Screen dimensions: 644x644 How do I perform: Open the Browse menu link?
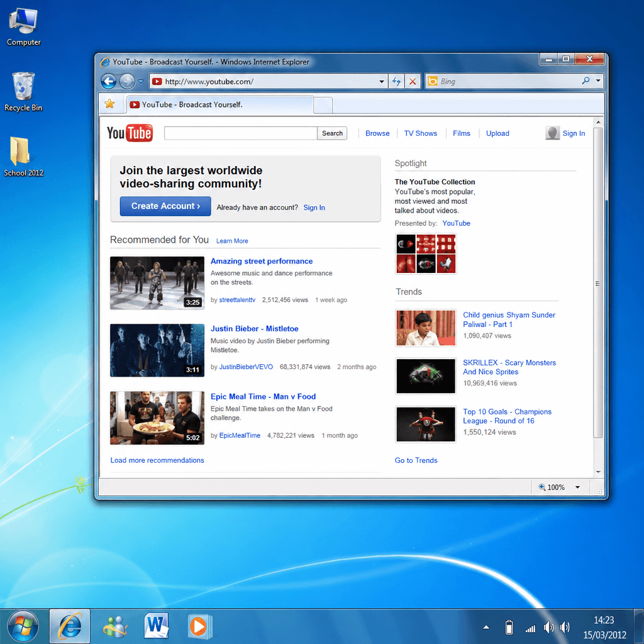coord(377,133)
